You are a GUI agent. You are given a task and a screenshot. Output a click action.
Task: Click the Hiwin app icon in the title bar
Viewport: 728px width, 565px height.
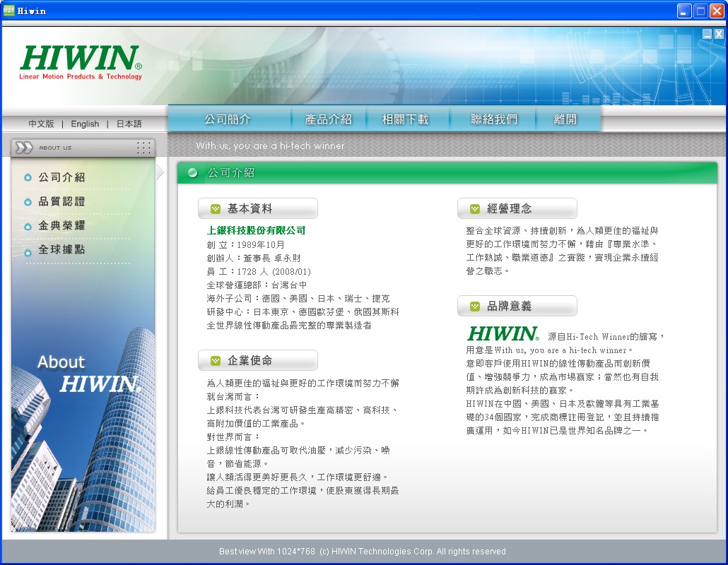point(8,11)
